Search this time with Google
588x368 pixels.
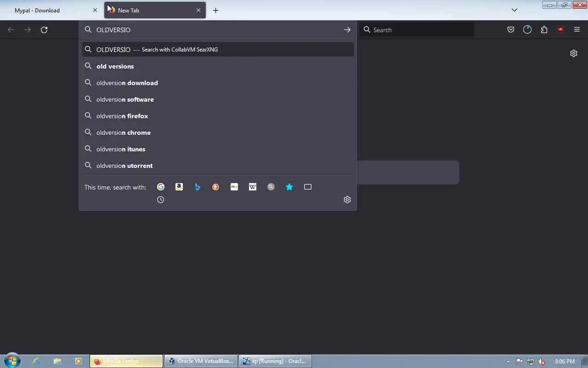click(161, 187)
